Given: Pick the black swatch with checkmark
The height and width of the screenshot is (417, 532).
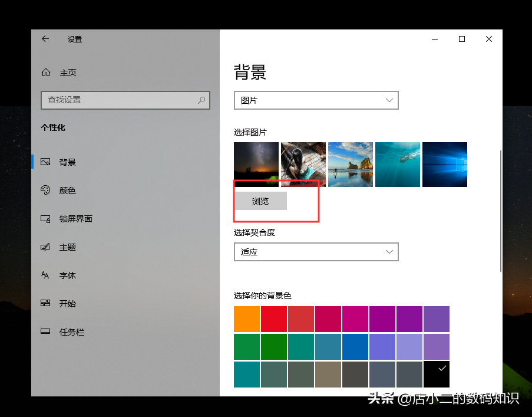Looking at the screenshot, I should point(437,374).
